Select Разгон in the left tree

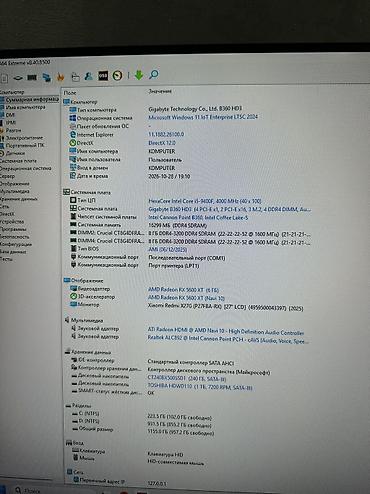tap(13, 130)
